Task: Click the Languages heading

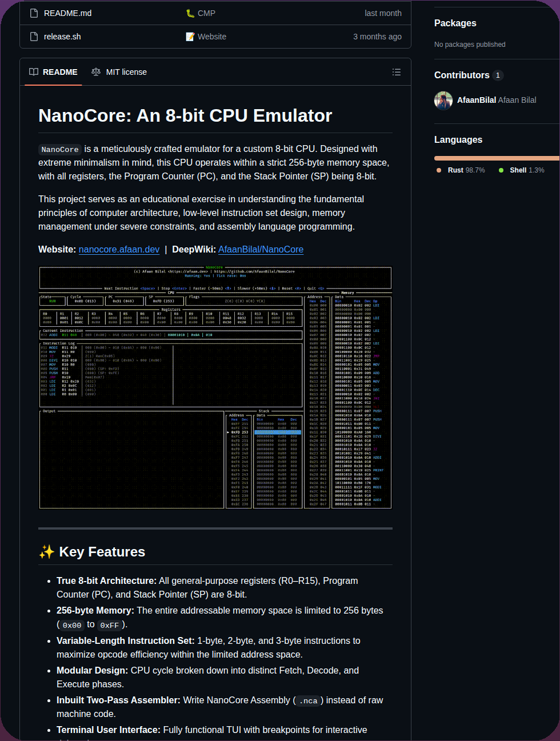Action: (x=458, y=140)
